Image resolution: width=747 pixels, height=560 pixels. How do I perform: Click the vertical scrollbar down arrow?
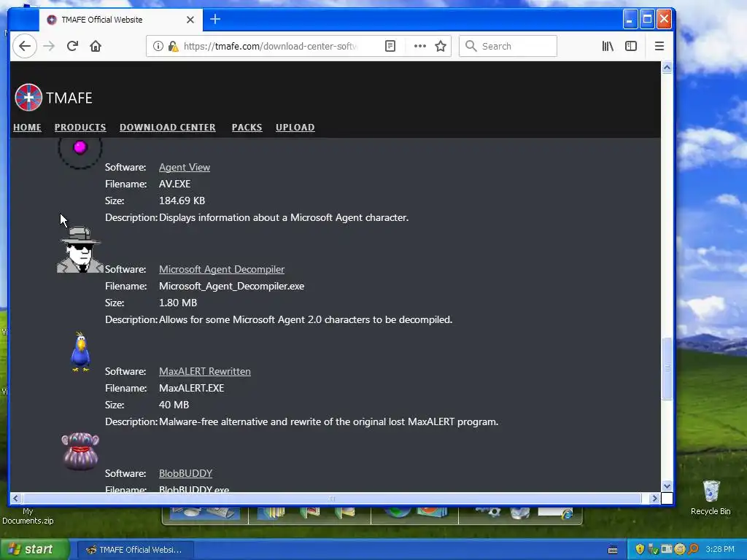[667, 486]
